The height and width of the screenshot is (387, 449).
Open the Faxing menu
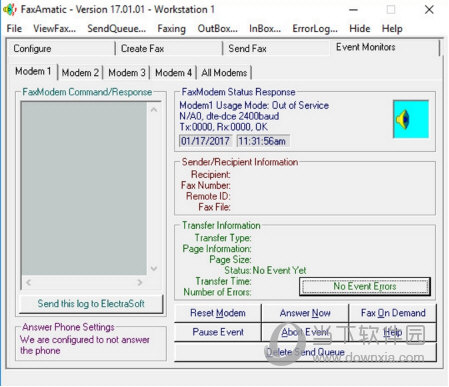171,29
